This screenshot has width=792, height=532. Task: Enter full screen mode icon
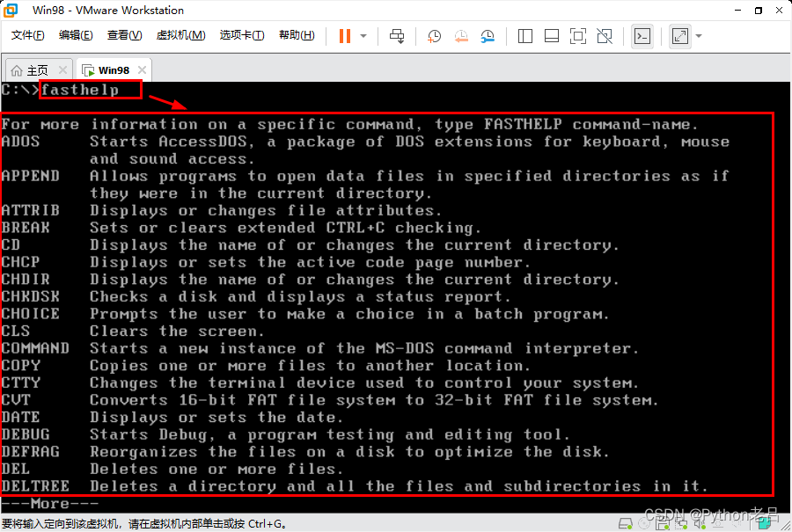(x=578, y=36)
